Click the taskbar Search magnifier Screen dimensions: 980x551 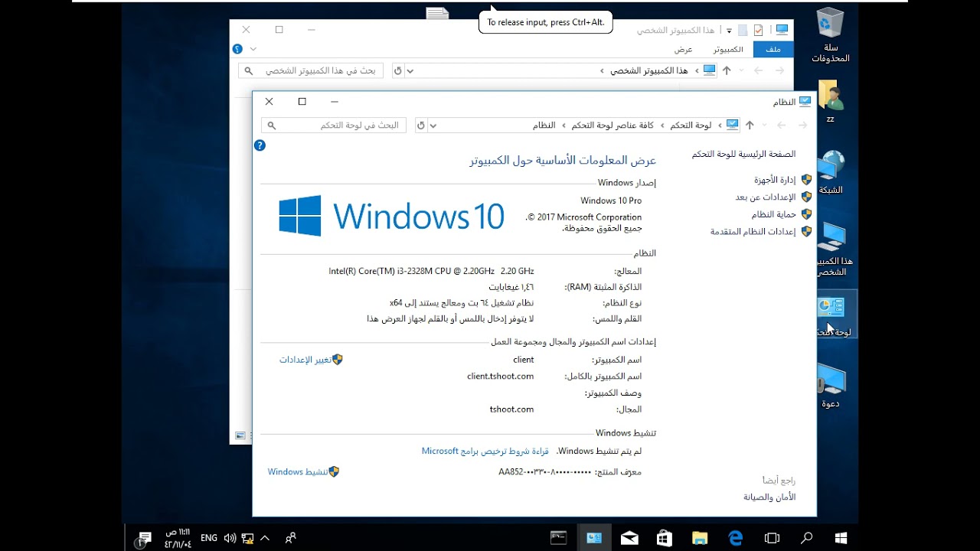(x=806, y=538)
